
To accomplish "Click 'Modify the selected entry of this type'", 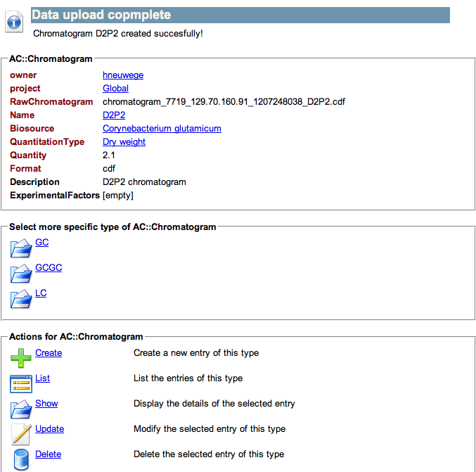I will coord(210,429).
